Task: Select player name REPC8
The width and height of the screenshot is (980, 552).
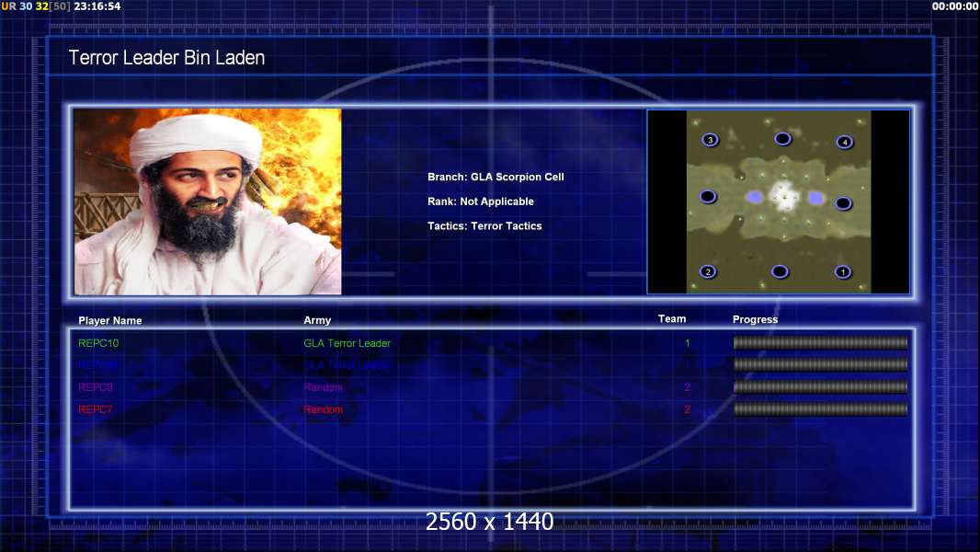Action: click(x=96, y=387)
